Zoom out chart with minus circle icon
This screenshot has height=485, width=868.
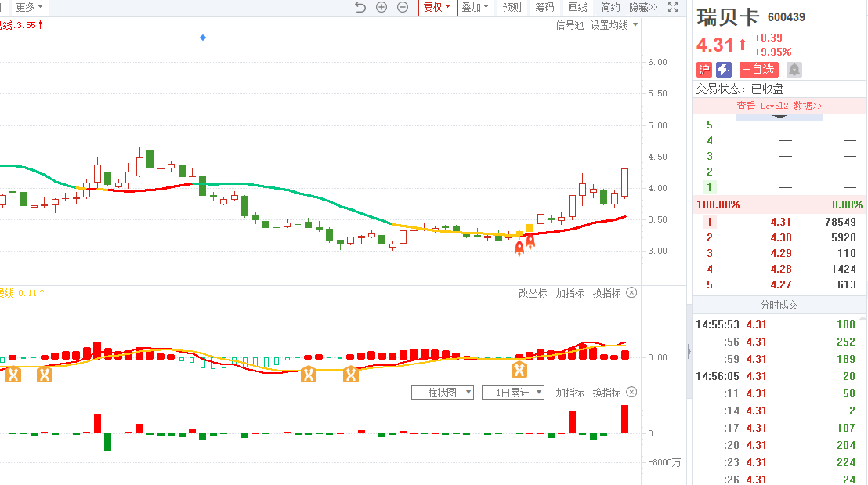tap(403, 7)
